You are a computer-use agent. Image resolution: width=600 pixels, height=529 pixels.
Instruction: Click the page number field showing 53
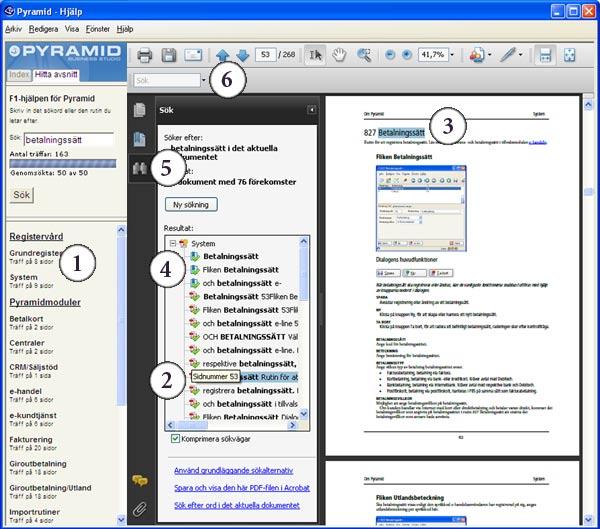point(266,55)
